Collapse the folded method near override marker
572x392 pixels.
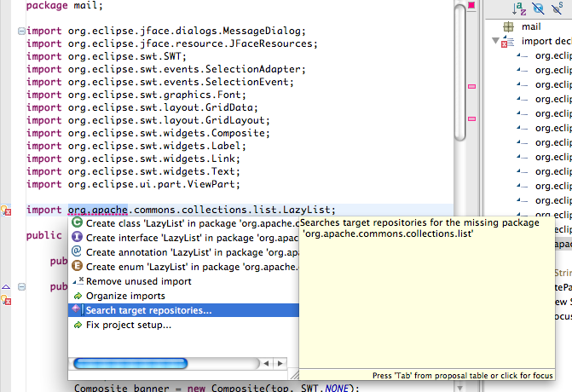[21, 287]
